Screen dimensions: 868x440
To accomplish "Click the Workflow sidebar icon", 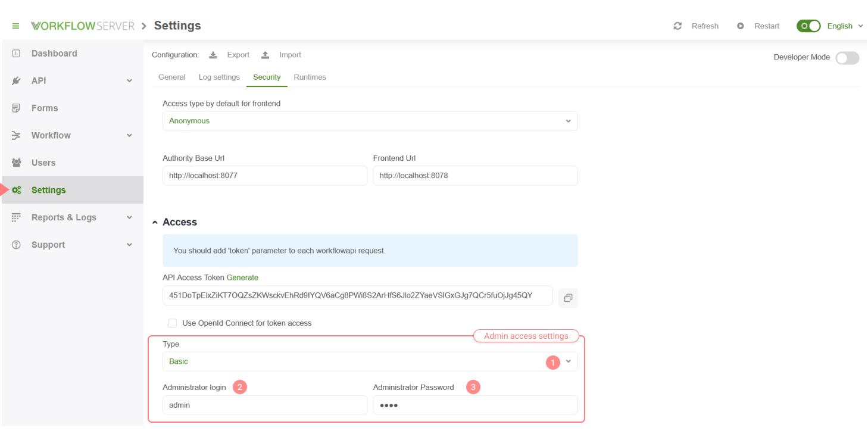I will (17, 136).
